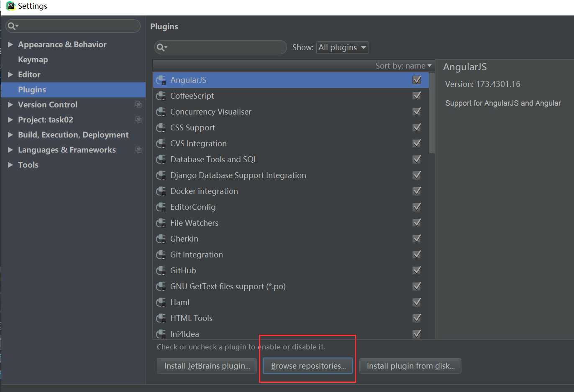
Task: Click Browse repositories button
Action: (308, 366)
